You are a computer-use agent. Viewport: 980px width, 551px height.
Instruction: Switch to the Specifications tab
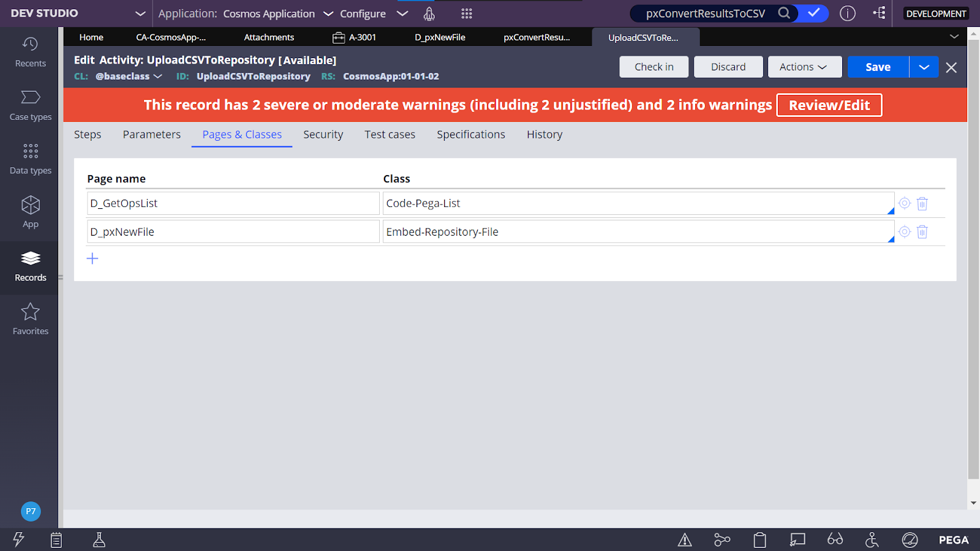click(x=471, y=134)
